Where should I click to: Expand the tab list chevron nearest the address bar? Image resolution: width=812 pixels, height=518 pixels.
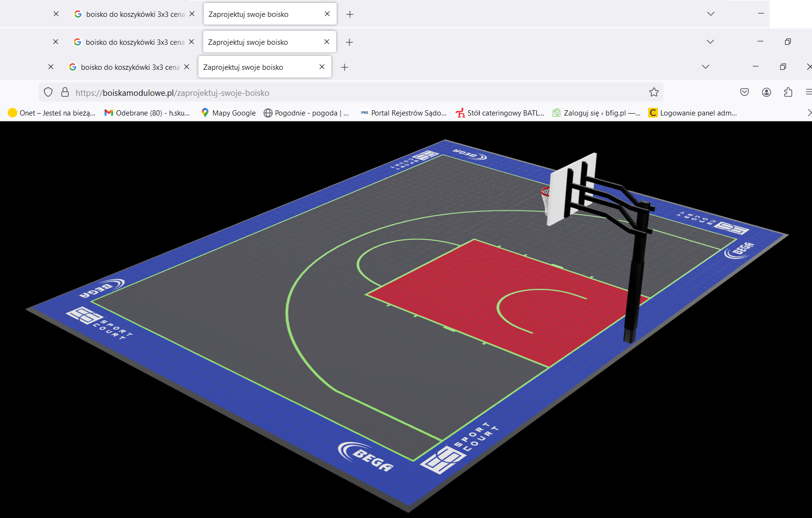(x=705, y=67)
